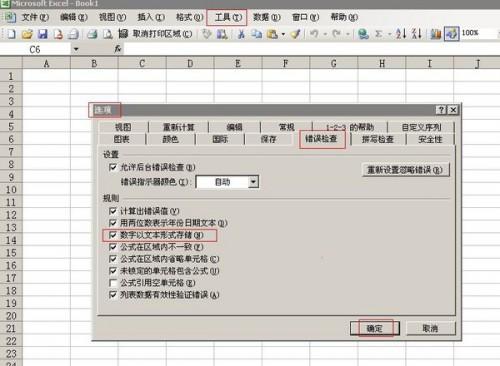Image resolution: width=500 pixels, height=366 pixels.
Task: Click the Undo arrow icon
Action: pyautogui.click(x=314, y=34)
